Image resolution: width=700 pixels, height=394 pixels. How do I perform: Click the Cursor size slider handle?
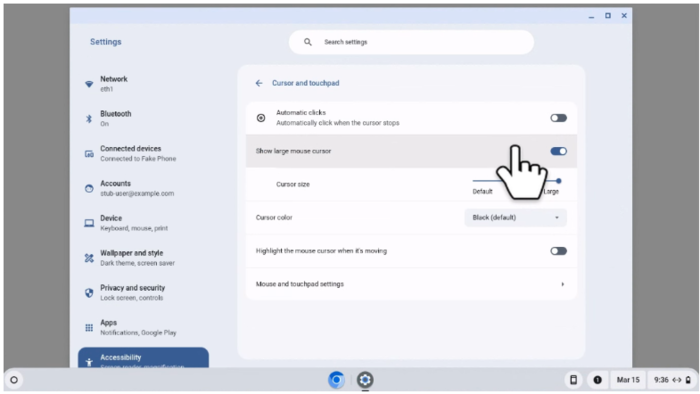558,181
